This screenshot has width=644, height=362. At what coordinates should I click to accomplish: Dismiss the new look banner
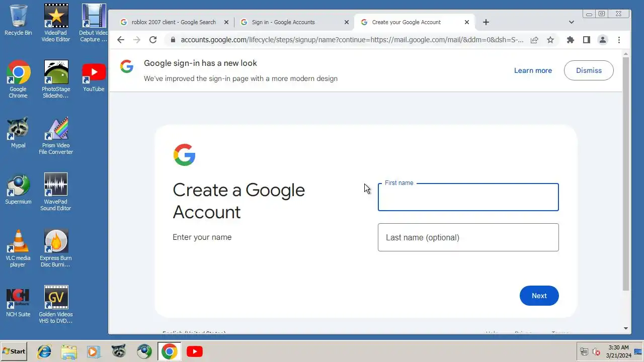(589, 70)
